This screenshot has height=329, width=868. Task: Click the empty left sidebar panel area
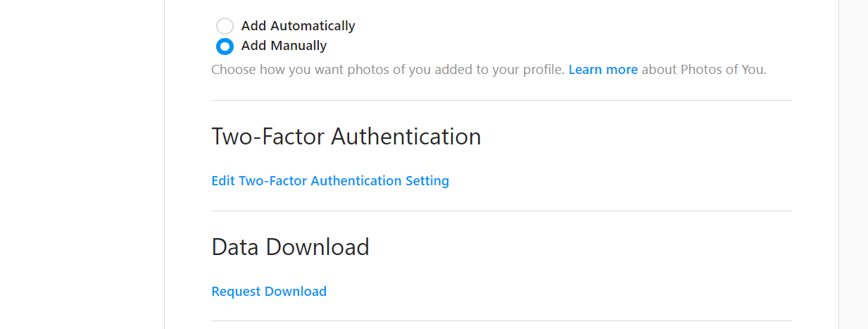82,164
